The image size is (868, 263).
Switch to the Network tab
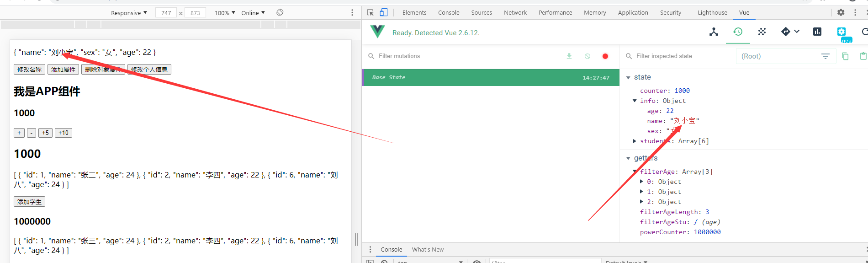click(x=515, y=12)
